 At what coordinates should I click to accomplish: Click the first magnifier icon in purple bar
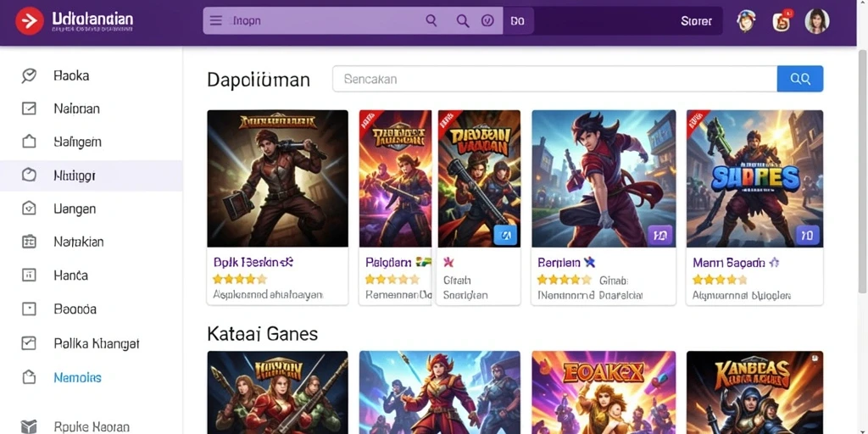tap(431, 21)
